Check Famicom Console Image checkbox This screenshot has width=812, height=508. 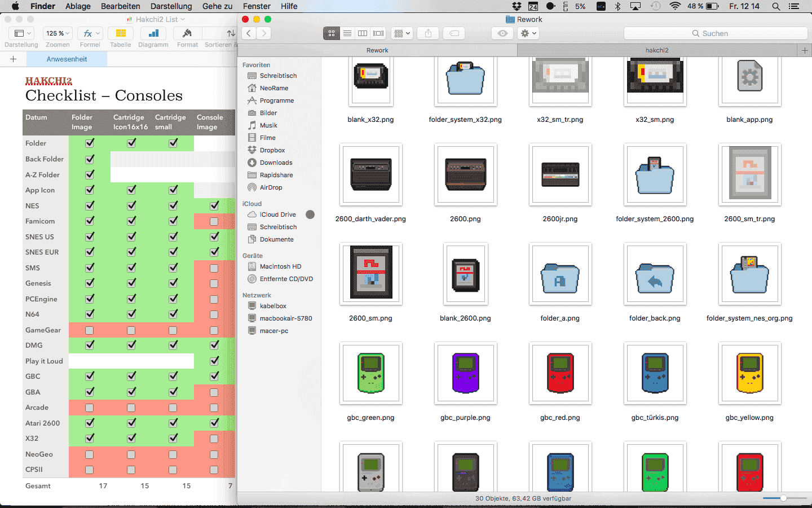214,221
